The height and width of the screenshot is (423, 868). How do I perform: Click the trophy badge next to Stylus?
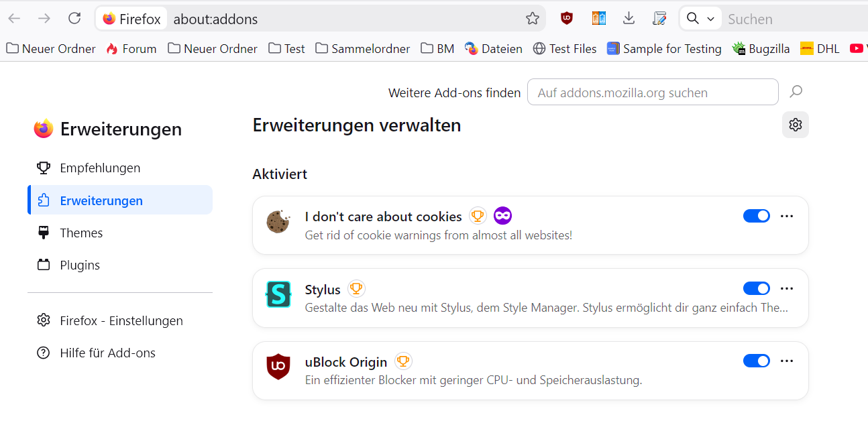tap(356, 289)
